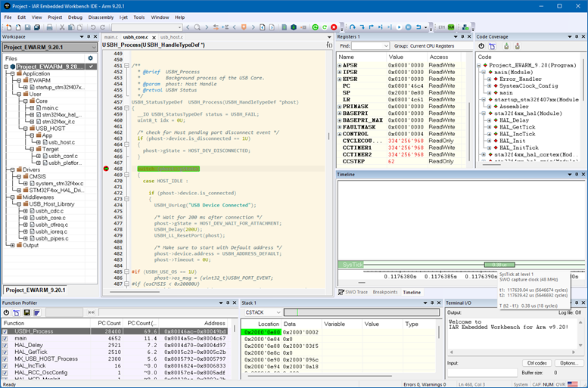Undo the last edit via toolbar
The image size is (588, 388).
tap(93, 27)
